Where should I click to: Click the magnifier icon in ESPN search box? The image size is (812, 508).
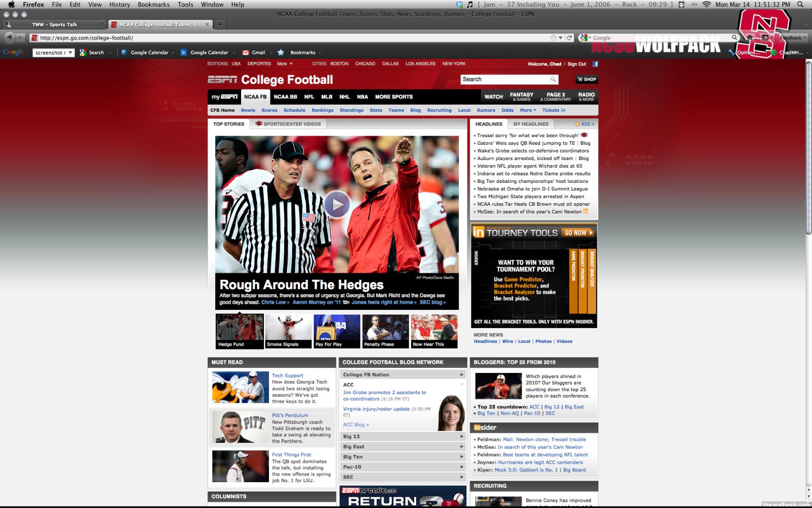553,79
